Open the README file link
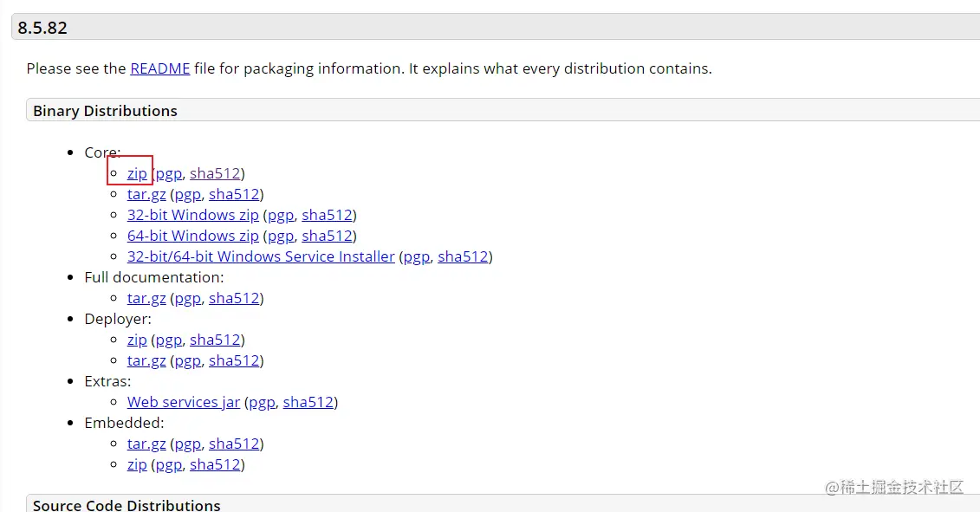Screen dimensions: 980x512 pyautogui.click(x=159, y=68)
